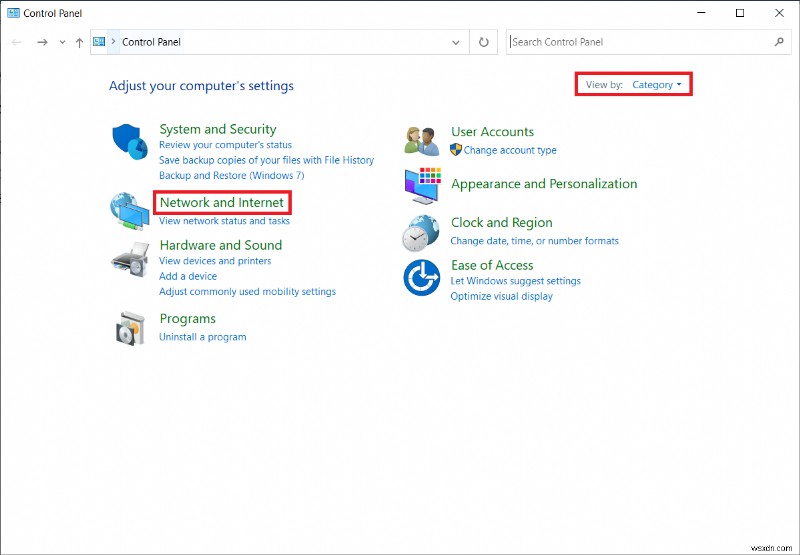Viewport: 800px width, 555px height.
Task: Click the Ease of Access icon
Action: click(421, 277)
